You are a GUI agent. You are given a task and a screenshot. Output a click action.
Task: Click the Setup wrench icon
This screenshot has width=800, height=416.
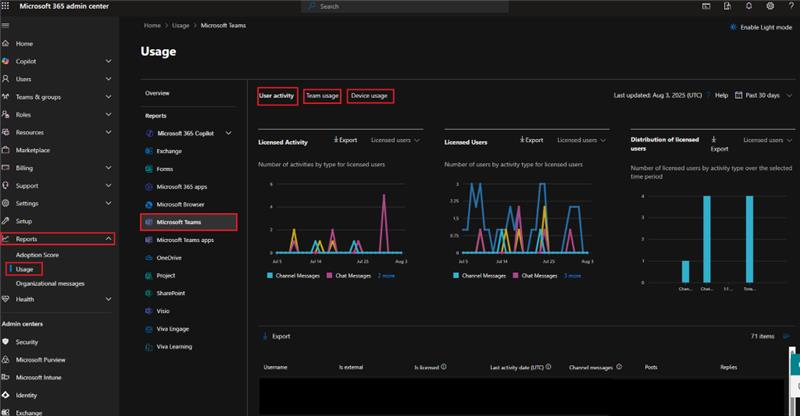[6, 221]
